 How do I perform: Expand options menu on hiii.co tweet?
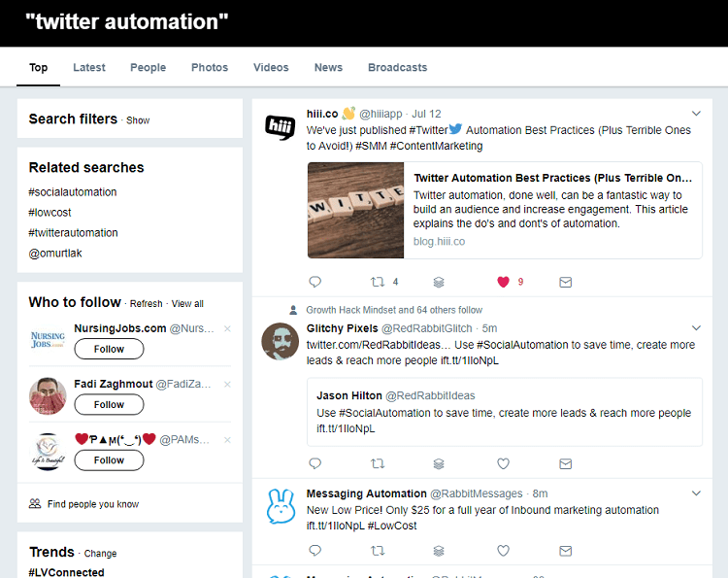(696, 114)
